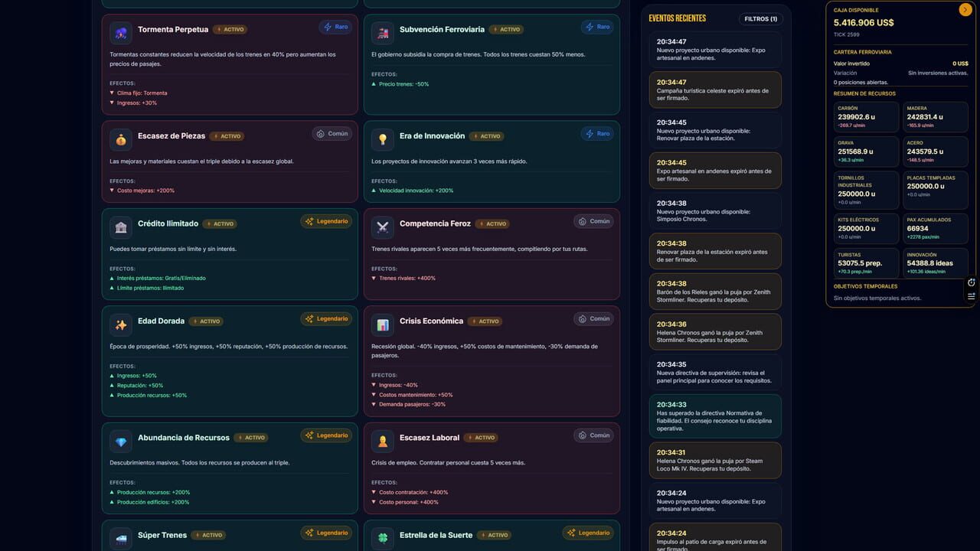Click the Crédito Ilimitado bank icon
980x551 pixels.
click(121, 227)
